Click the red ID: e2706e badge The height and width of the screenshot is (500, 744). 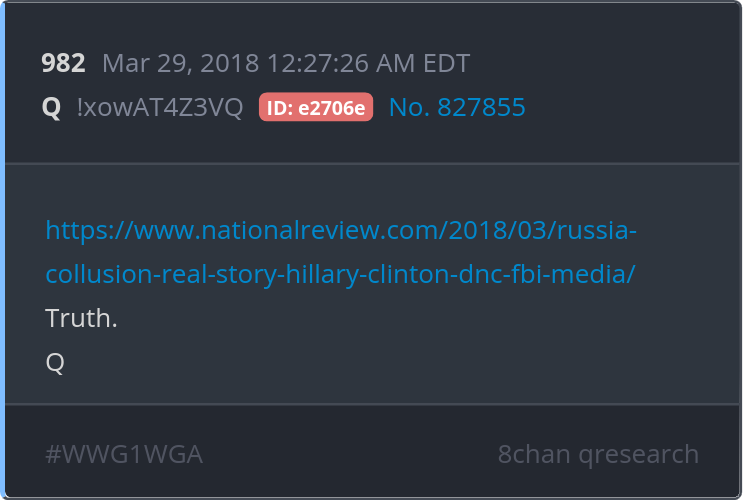(x=316, y=107)
